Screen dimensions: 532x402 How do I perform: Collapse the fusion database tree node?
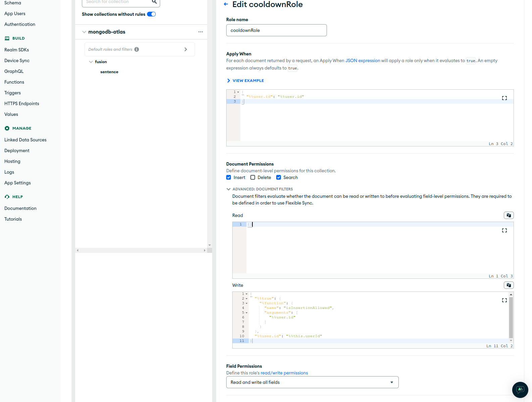click(91, 62)
